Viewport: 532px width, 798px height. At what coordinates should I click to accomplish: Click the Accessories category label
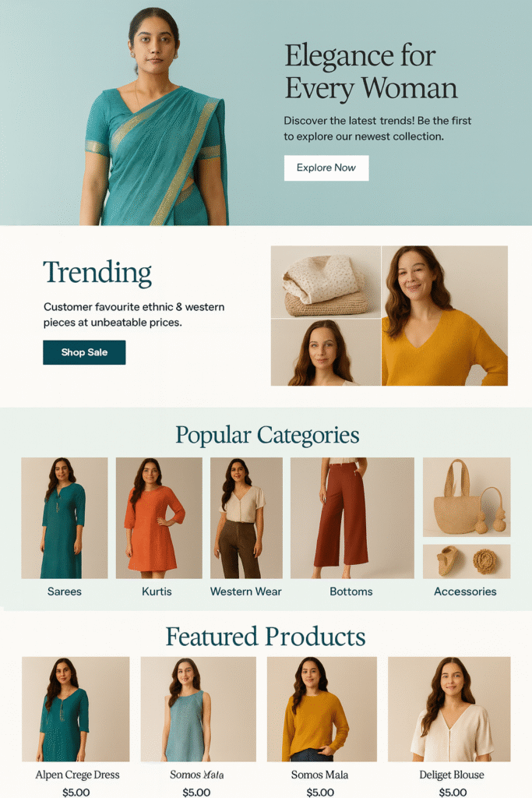pos(465,591)
